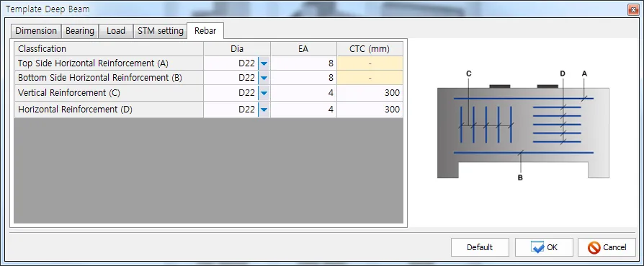The width and height of the screenshot is (644, 266).
Task: Click label C in the beam diagram
Action: click(x=469, y=74)
